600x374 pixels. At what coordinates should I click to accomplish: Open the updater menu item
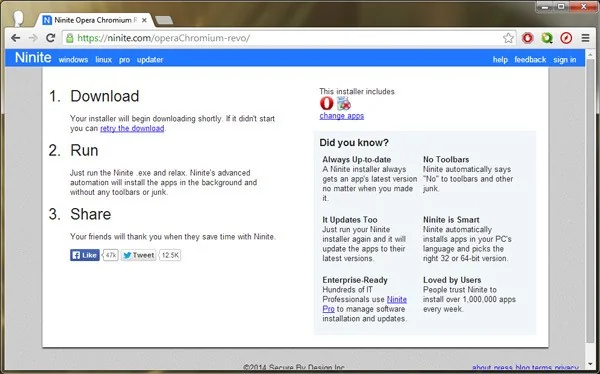click(150, 60)
